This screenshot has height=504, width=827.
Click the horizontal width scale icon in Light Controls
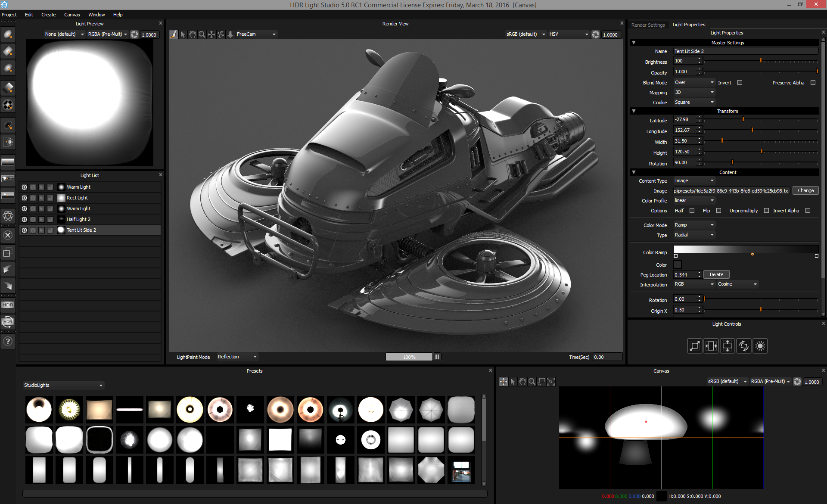[x=711, y=346]
